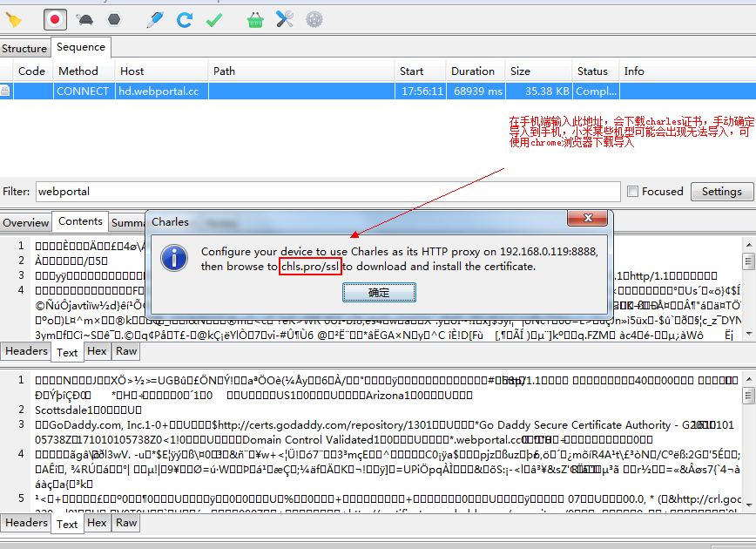Click the response pane scrollbar thumb
This screenshot has height=549, width=756.
click(x=749, y=396)
